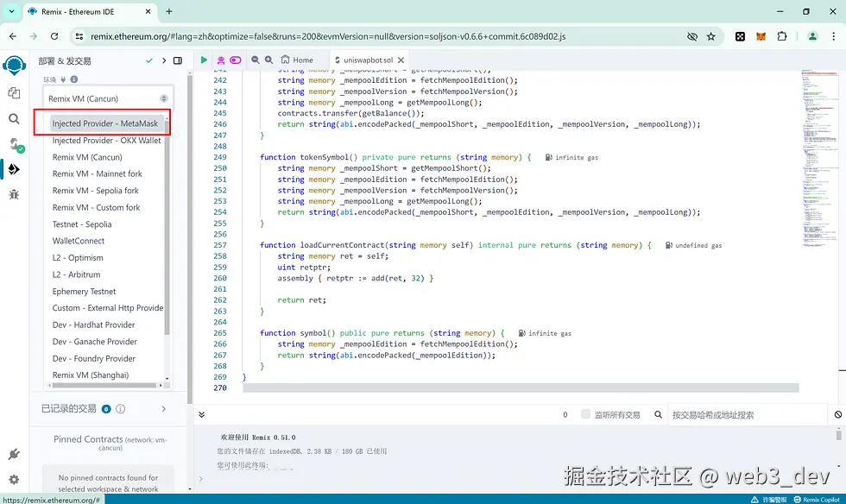Choose Dev - Ganache Provider
Screen dimensions: 846x504
[x=94, y=342]
